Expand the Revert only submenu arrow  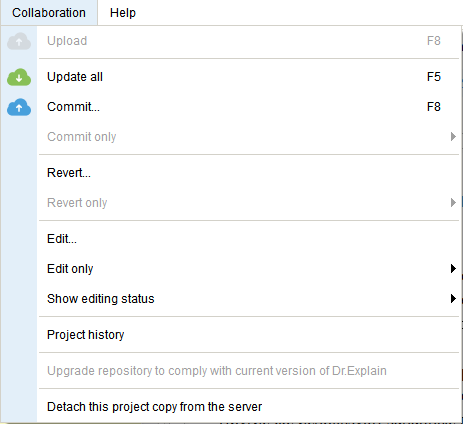(x=453, y=203)
